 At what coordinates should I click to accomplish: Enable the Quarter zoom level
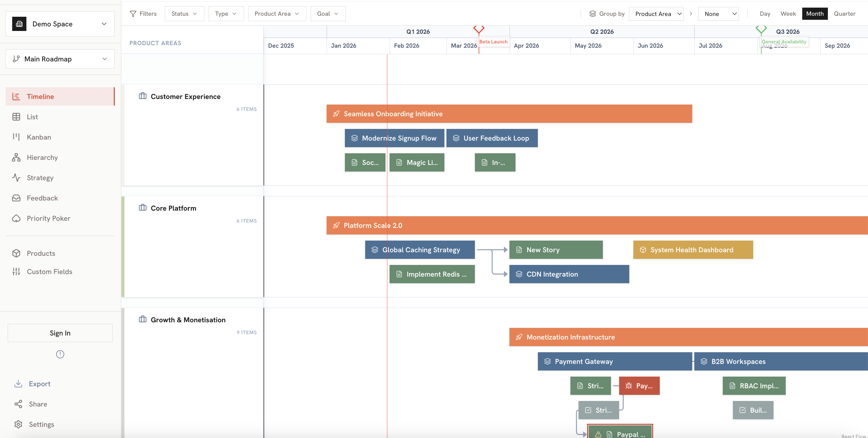click(844, 13)
